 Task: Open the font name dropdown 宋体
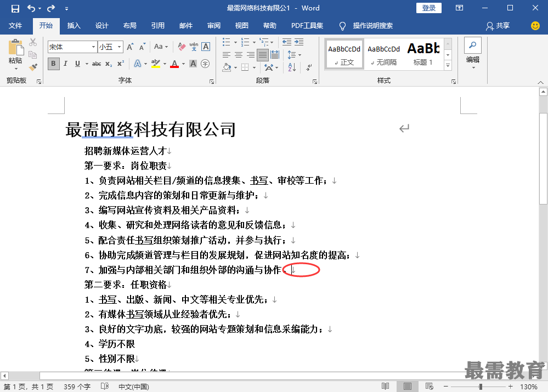pos(93,47)
